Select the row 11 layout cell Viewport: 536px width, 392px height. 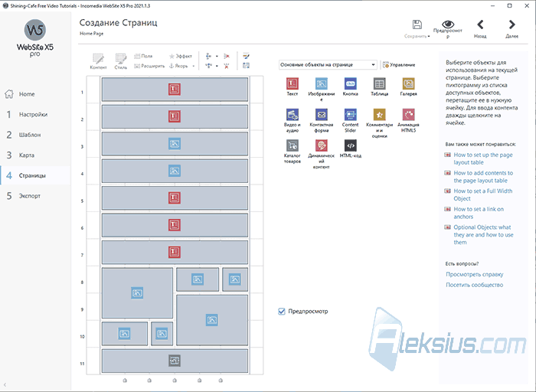[175, 361]
